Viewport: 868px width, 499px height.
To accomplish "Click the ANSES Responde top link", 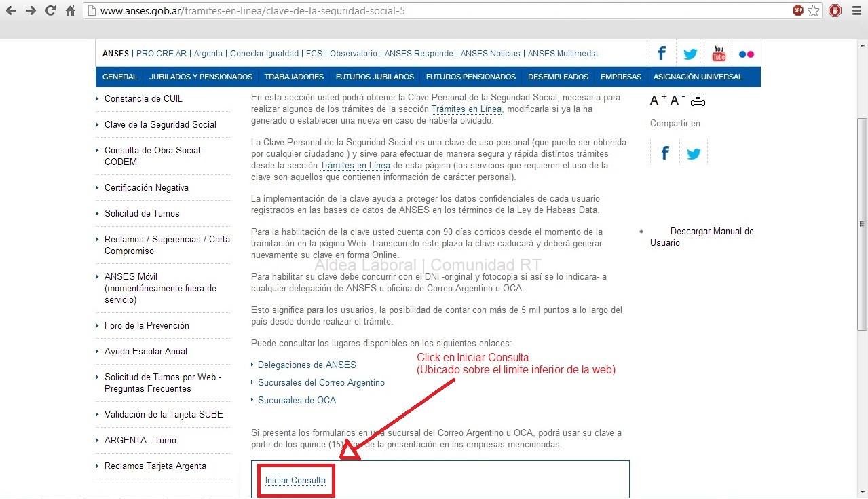I will click(419, 54).
